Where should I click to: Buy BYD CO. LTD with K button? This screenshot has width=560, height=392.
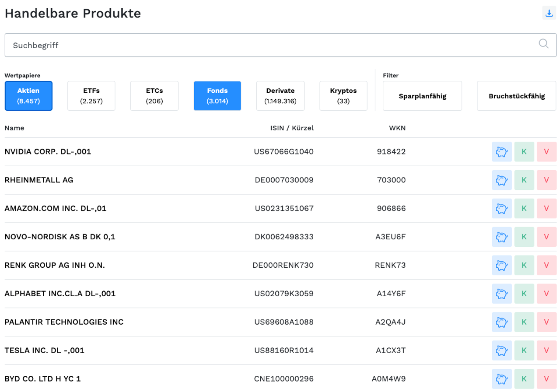(524, 379)
